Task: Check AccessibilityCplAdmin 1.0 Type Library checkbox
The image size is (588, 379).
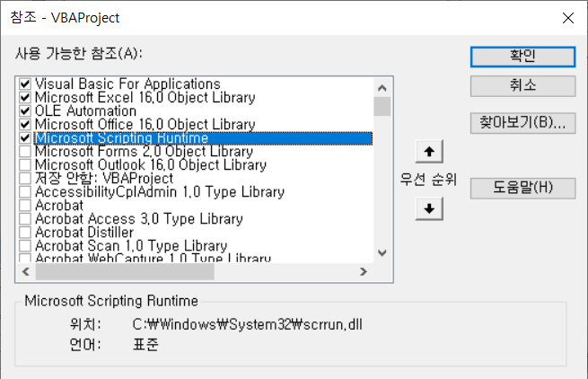Action: click(x=25, y=192)
